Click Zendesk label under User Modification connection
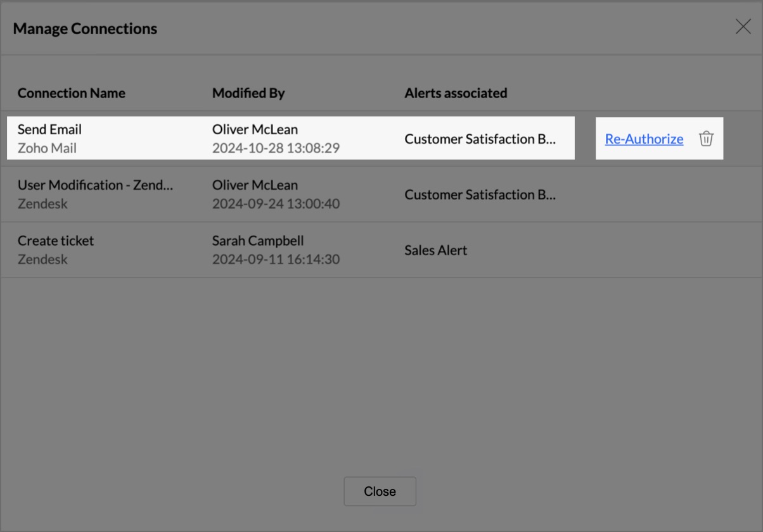Screen dimensions: 763x532 [42, 204]
